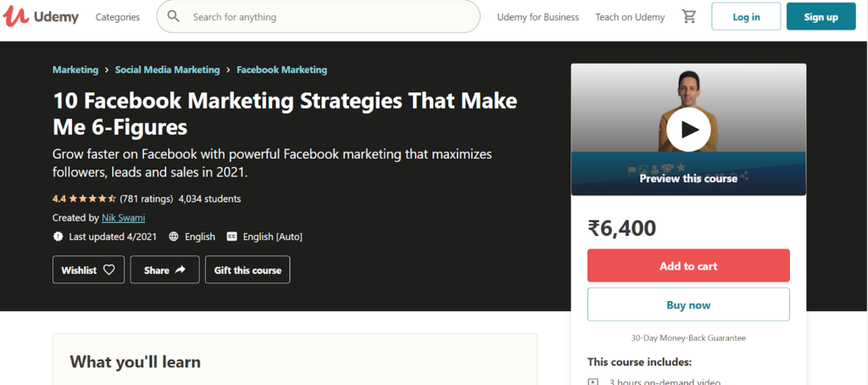Go to Marketing breadcrumb
868x385 pixels.
pyautogui.click(x=75, y=70)
